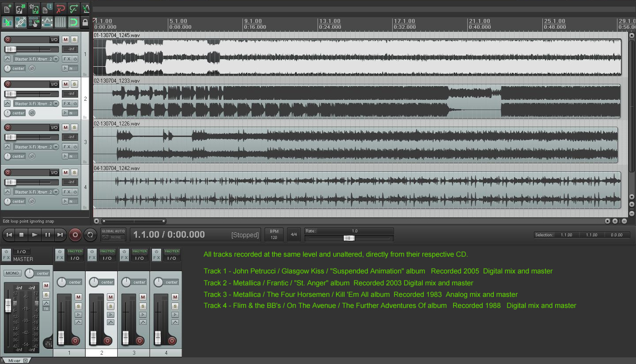Click timeline ruler marker 9.1.00
Image resolution: width=636 pixels, height=364 pixels.
253,21
